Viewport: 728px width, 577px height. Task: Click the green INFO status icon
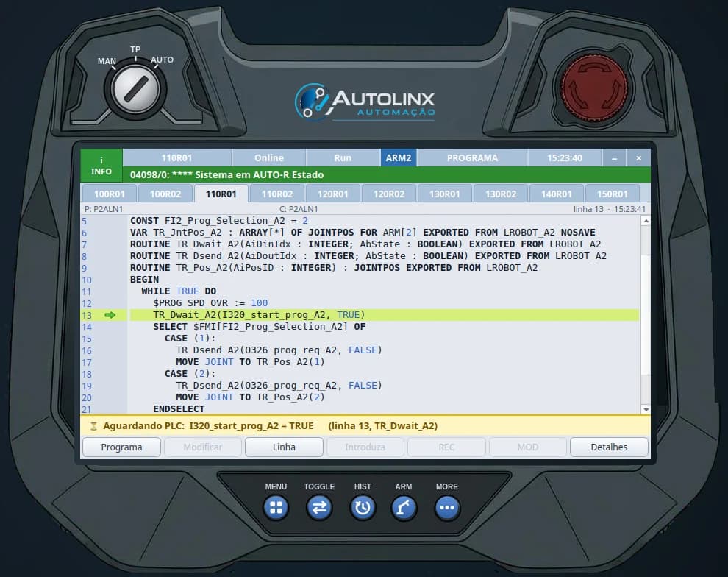point(101,166)
